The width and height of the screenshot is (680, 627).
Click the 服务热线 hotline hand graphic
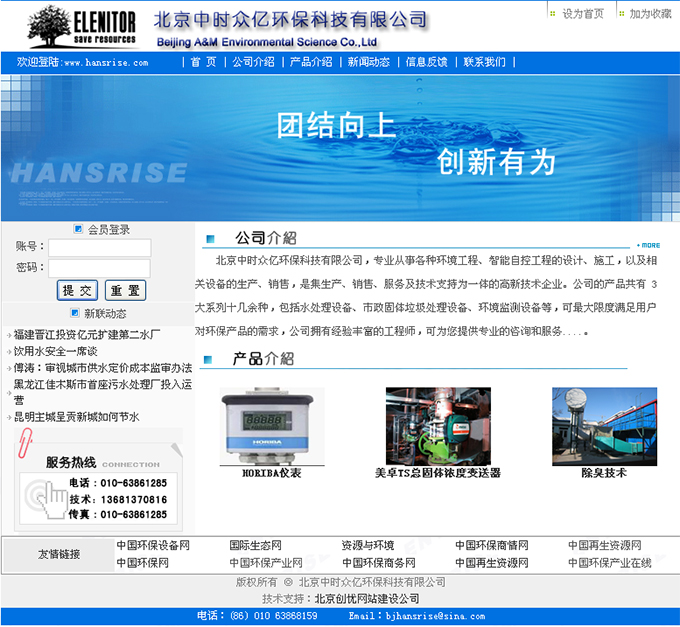tap(43, 496)
